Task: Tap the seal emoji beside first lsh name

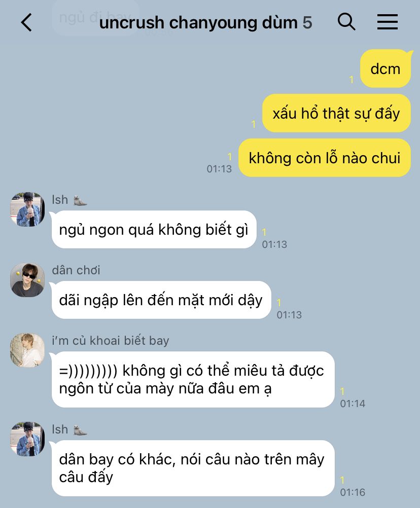Action: pyautogui.click(x=80, y=201)
